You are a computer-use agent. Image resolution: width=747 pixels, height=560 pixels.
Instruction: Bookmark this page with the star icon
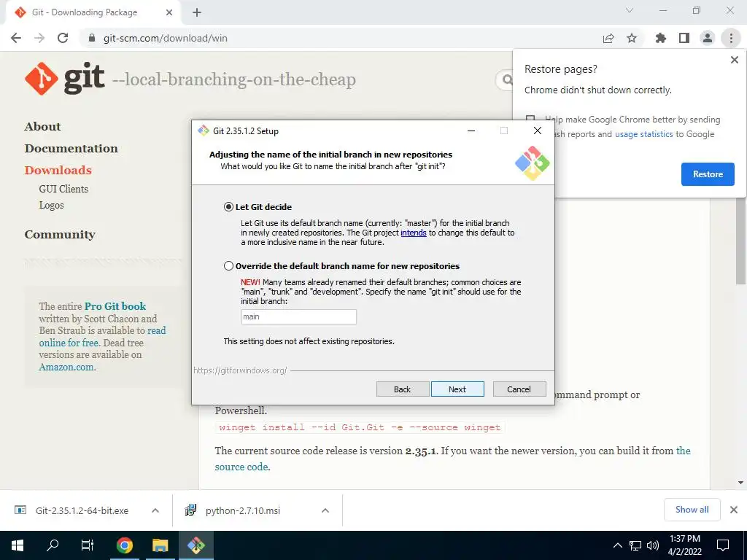click(x=632, y=38)
